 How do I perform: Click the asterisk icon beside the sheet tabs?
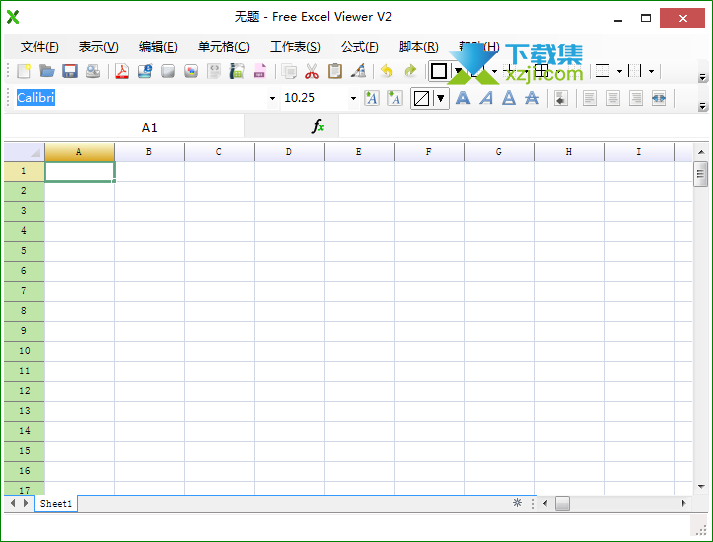click(x=517, y=502)
